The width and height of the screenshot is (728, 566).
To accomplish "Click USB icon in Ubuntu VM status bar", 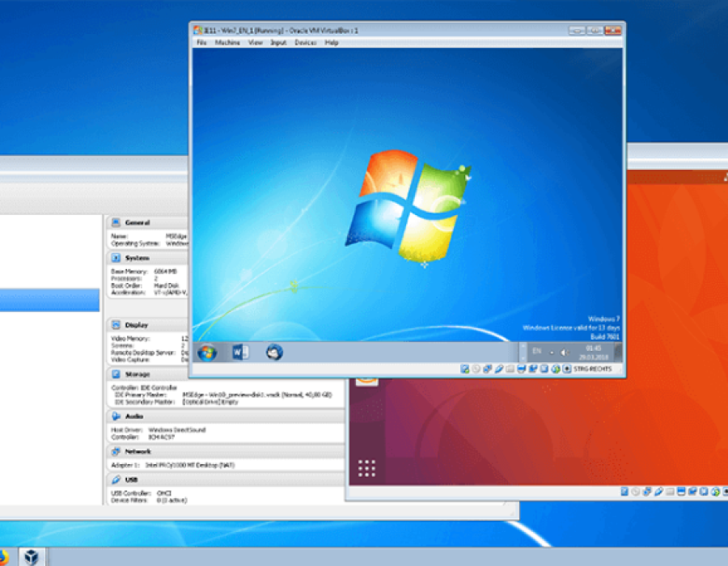I will [x=658, y=492].
